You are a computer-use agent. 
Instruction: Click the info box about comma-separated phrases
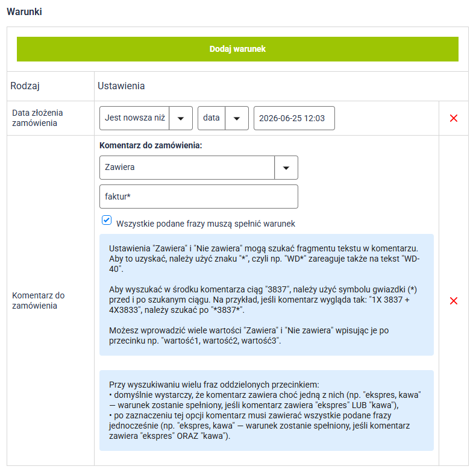pyautogui.click(x=266, y=411)
